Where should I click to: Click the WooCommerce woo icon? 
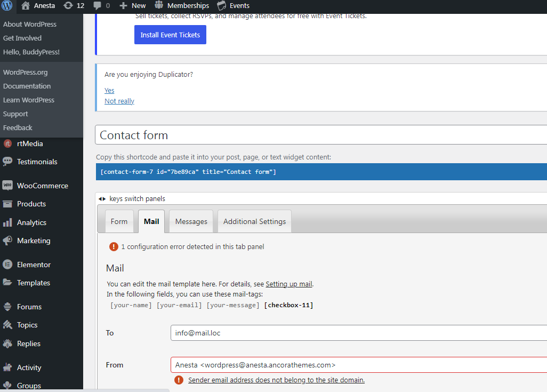point(7,186)
